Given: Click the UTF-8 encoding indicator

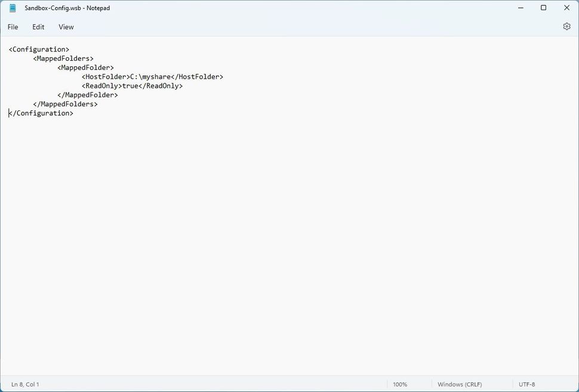Looking at the screenshot, I should [x=528, y=384].
